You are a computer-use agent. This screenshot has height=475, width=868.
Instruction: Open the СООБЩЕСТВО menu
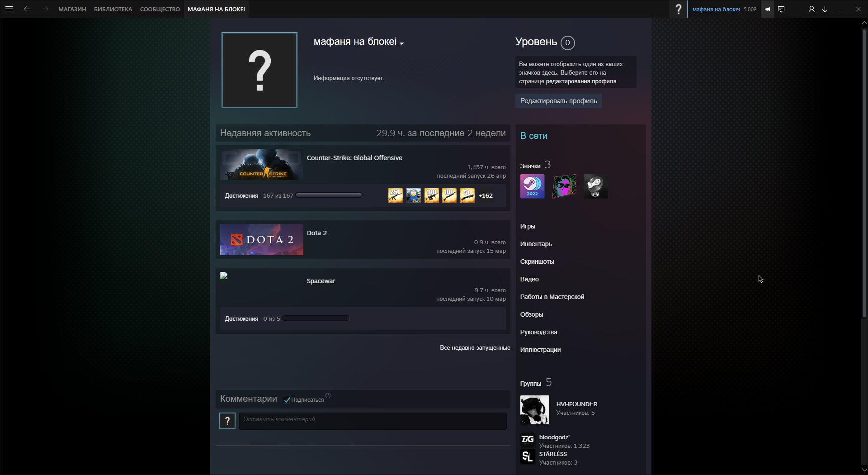(160, 9)
